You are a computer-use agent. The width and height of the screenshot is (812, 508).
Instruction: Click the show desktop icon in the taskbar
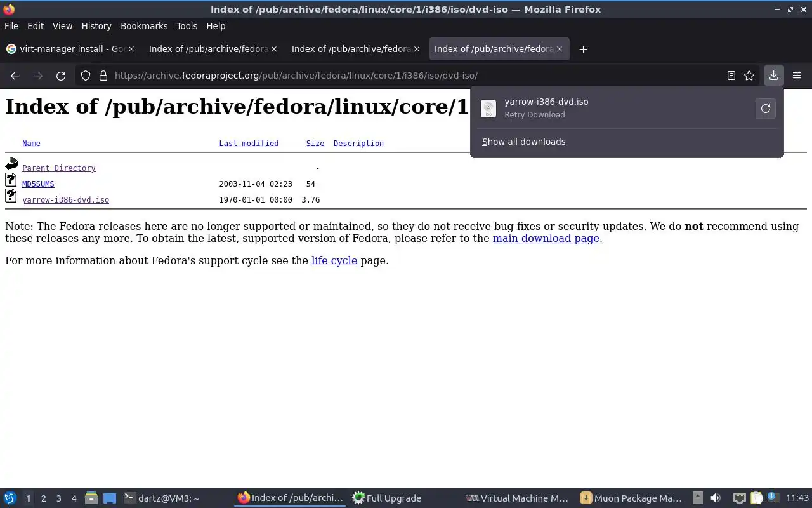(110, 498)
